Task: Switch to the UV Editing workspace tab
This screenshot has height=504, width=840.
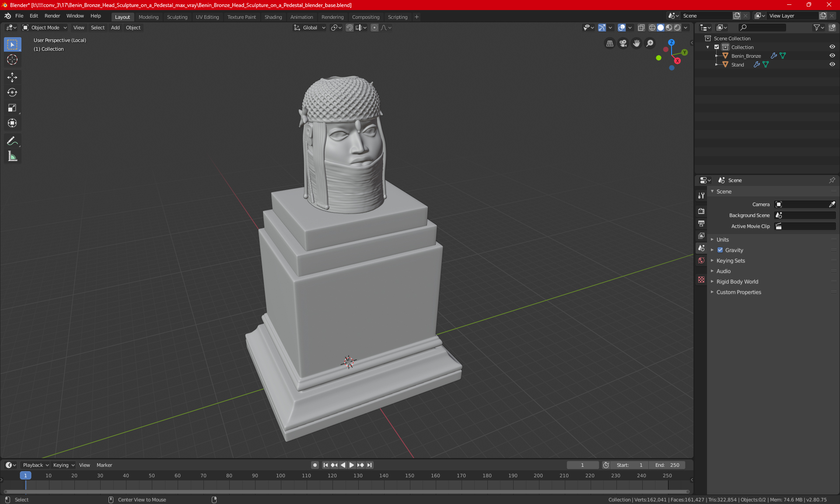Action: coord(207,17)
